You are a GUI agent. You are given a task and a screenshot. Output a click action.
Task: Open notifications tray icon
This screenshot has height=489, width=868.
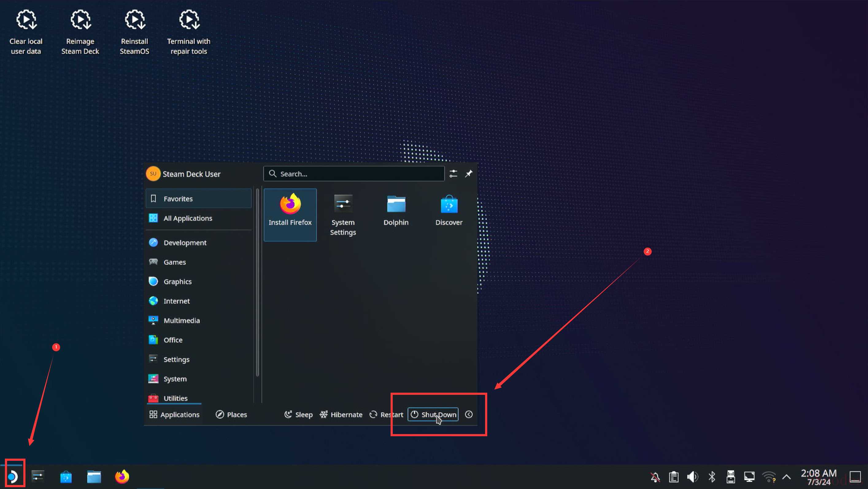coord(655,477)
